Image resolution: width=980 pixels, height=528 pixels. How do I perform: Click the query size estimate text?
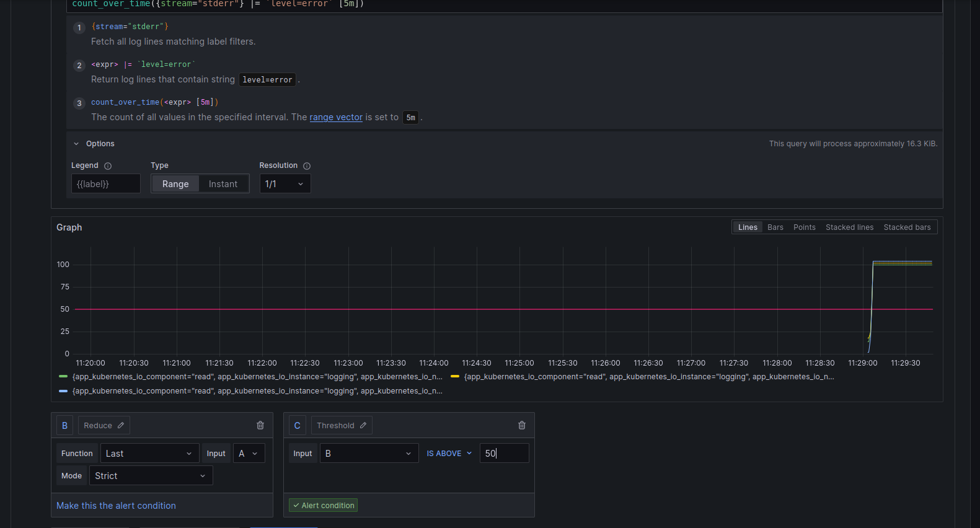click(853, 144)
